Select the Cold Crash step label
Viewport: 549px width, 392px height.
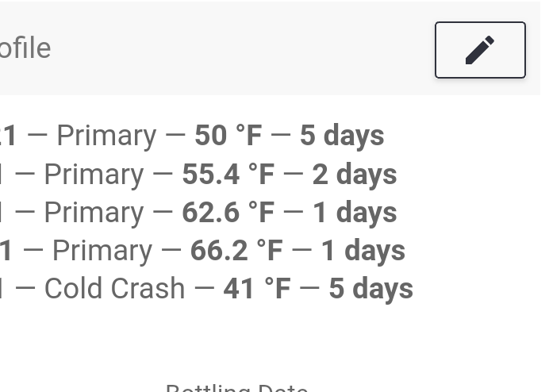(114, 289)
